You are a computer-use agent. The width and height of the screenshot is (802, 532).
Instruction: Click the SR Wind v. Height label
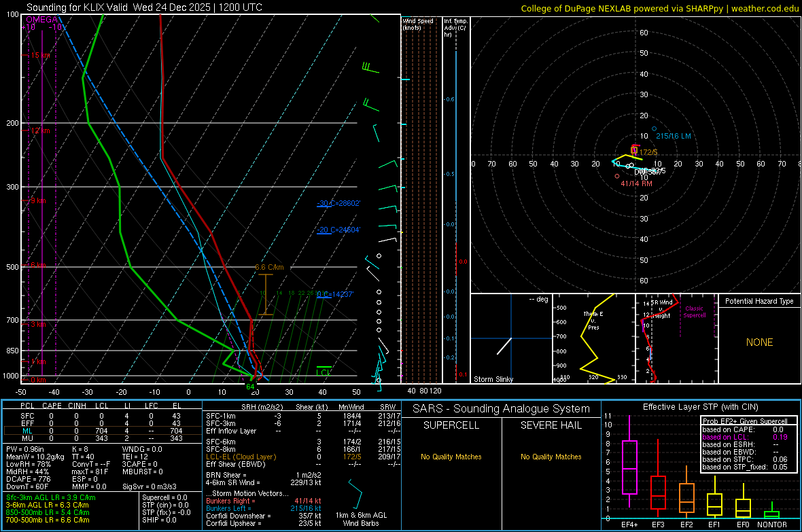pyautogui.click(x=662, y=309)
